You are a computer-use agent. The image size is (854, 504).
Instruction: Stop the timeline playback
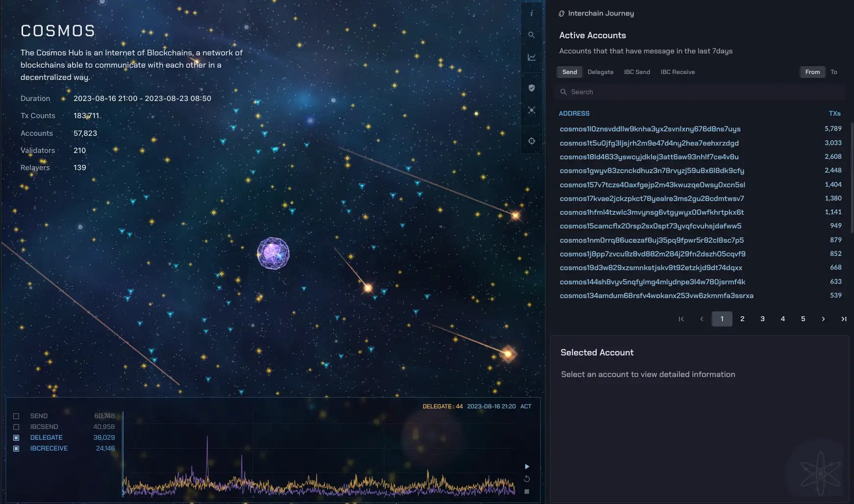click(527, 491)
